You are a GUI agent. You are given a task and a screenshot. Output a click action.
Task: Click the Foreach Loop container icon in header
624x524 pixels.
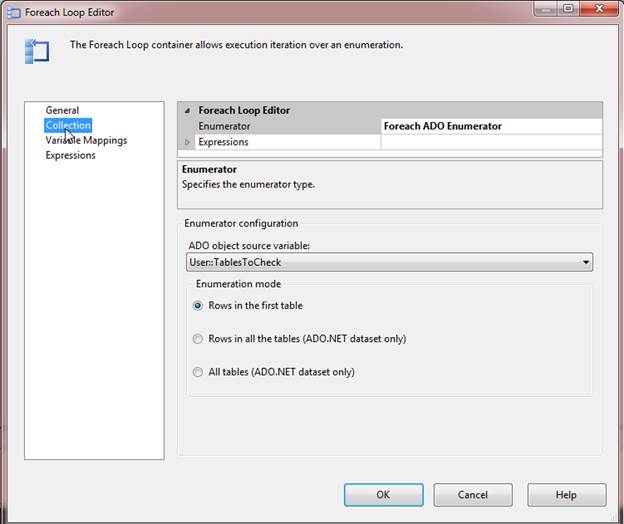[36, 50]
